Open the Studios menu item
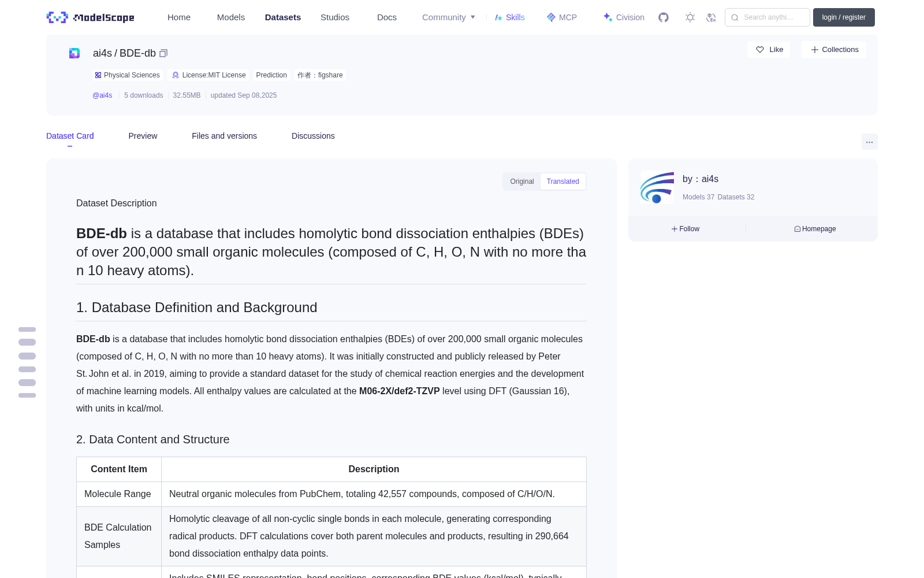924x578 pixels. pos(335,17)
